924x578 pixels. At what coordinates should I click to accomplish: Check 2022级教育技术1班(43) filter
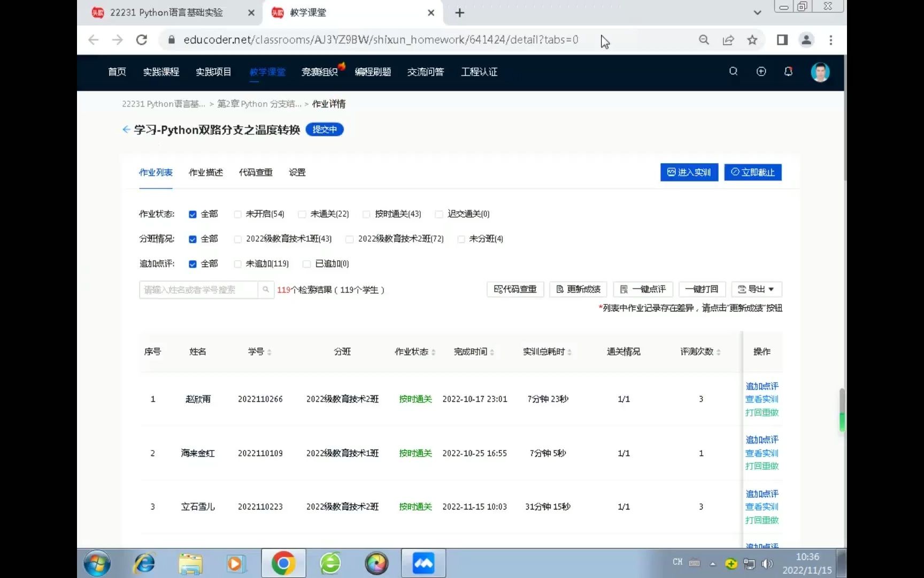(238, 239)
